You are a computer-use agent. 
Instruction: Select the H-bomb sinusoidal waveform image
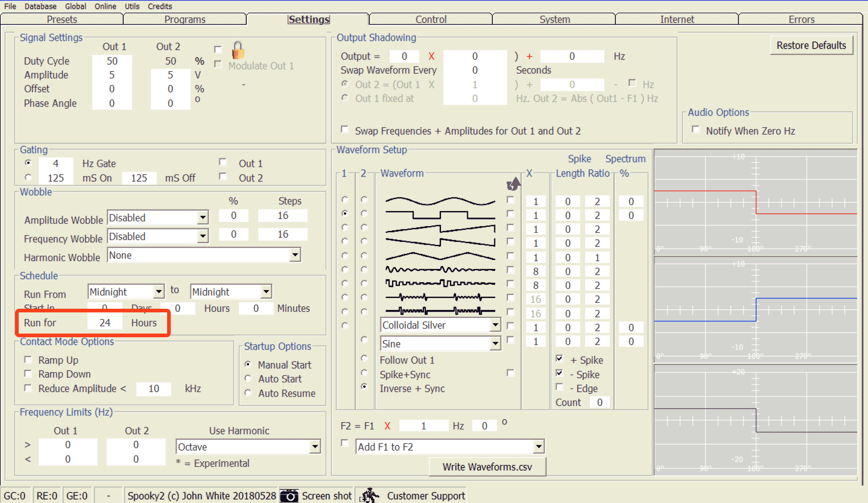440,297
